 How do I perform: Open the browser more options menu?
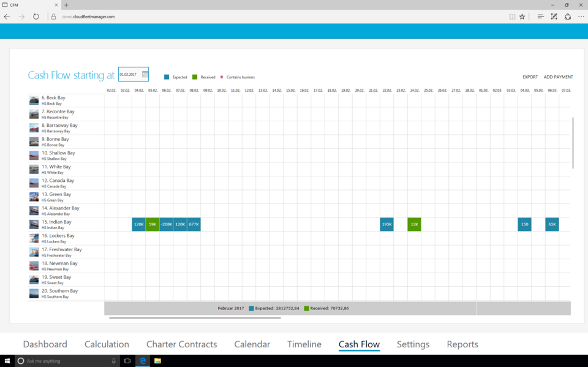[581, 17]
